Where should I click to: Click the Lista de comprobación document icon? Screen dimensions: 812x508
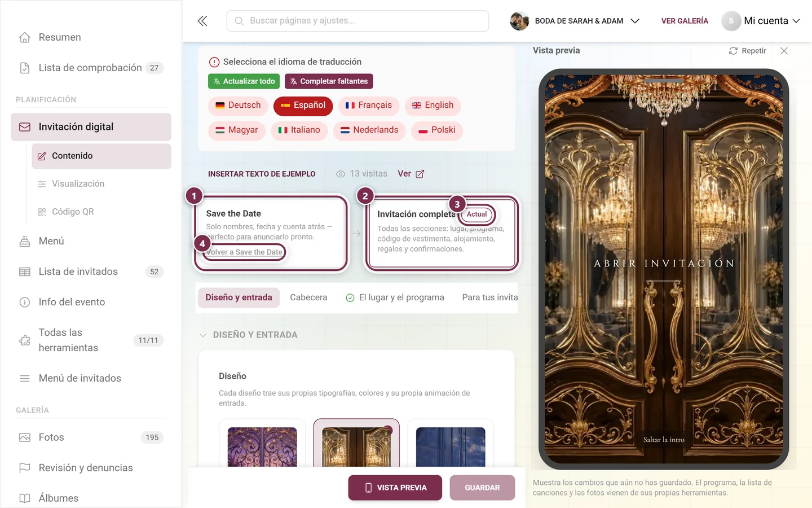pyautogui.click(x=25, y=68)
